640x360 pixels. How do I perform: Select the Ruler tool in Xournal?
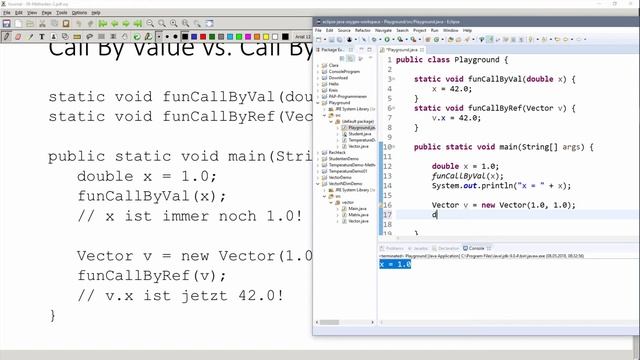(x=77, y=37)
